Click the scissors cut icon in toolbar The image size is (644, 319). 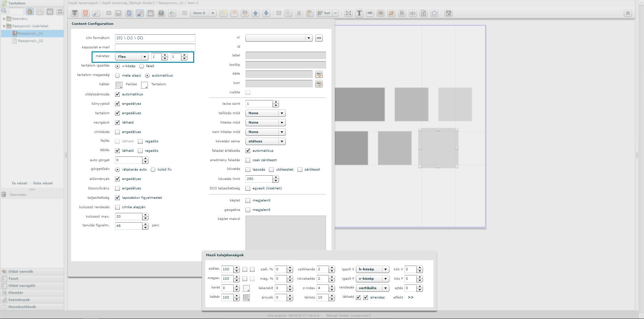[x=299, y=13]
